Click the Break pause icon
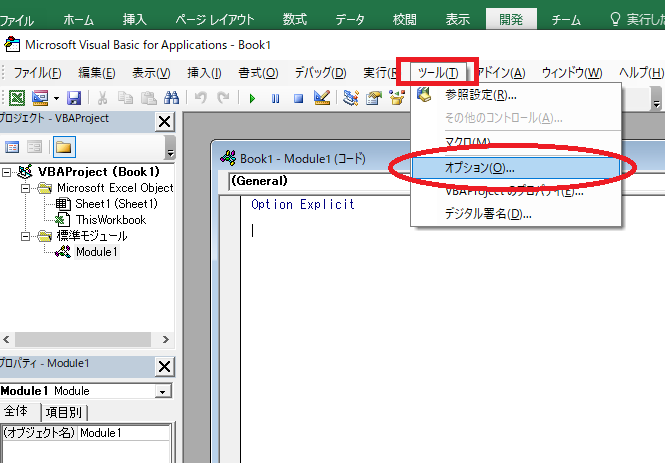 point(276,98)
